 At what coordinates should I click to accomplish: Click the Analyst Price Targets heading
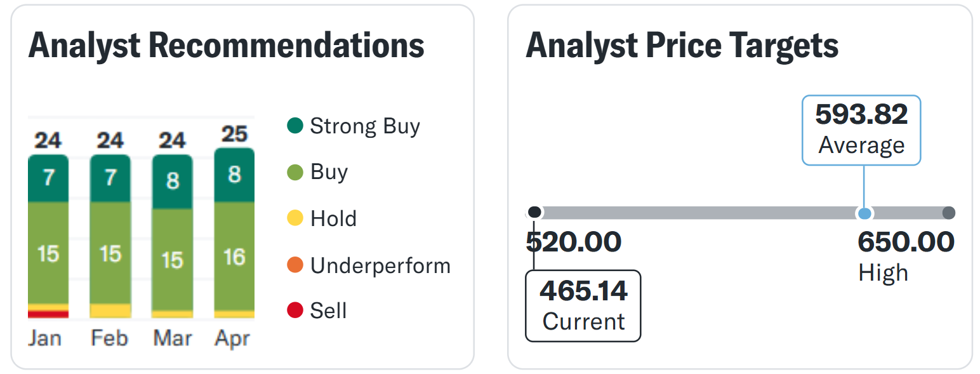click(682, 46)
